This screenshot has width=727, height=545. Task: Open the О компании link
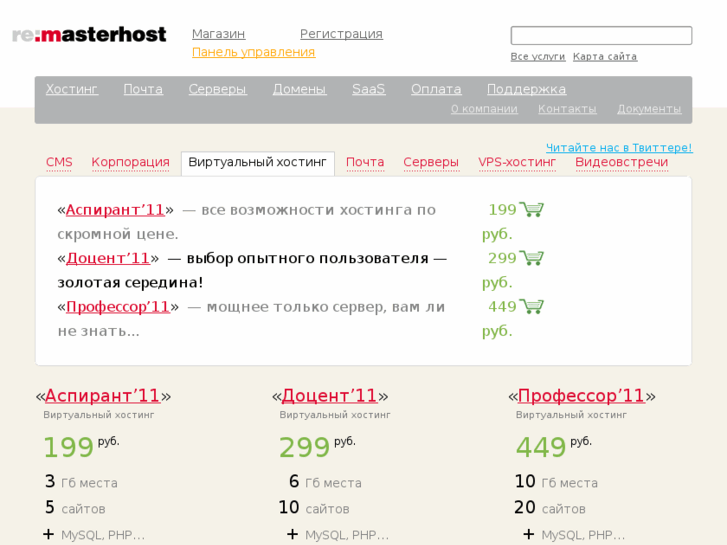coord(484,109)
